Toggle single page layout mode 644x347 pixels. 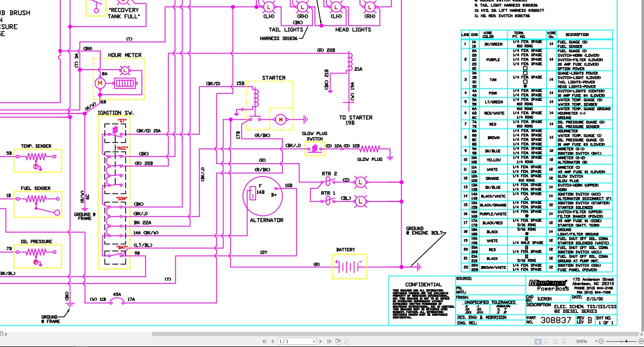coord(538,341)
